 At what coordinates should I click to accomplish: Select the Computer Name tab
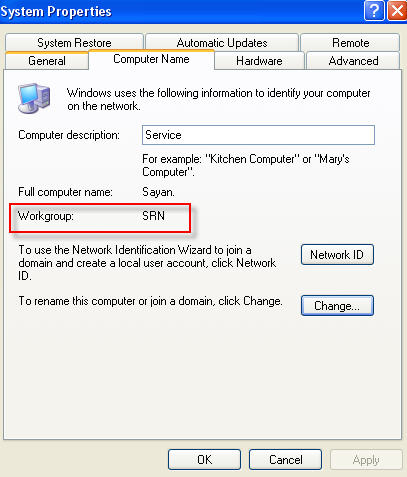[x=151, y=59]
